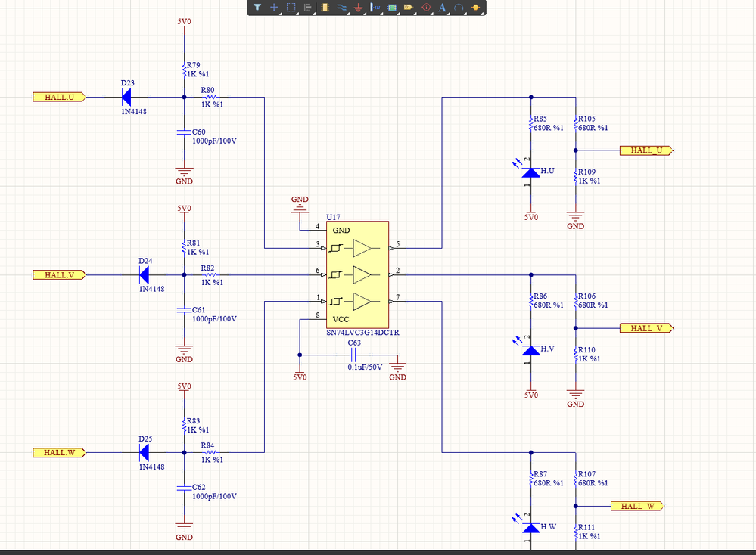The height and width of the screenshot is (555, 756).
Task: Click the red directive/parameter set icon
Action: 425,8
